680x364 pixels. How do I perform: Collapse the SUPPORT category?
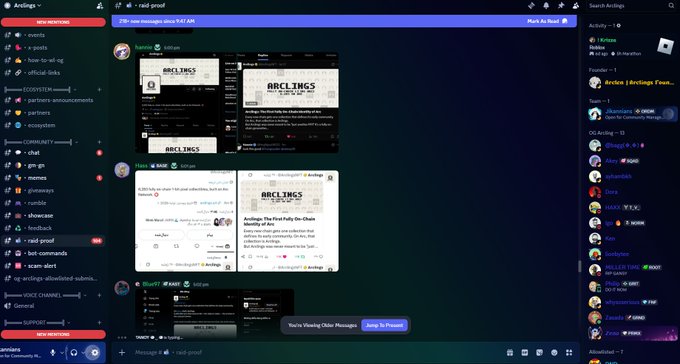pos(37,323)
